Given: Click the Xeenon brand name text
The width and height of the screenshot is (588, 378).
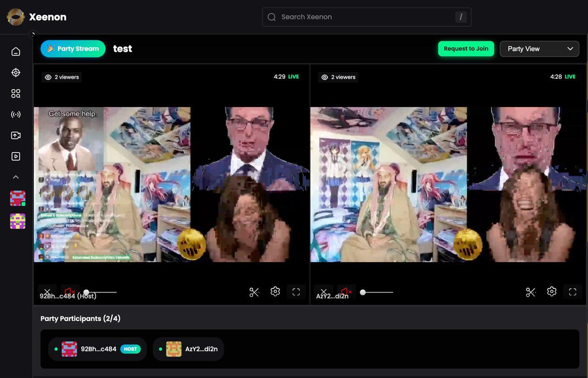Looking at the screenshot, I should click(x=48, y=17).
